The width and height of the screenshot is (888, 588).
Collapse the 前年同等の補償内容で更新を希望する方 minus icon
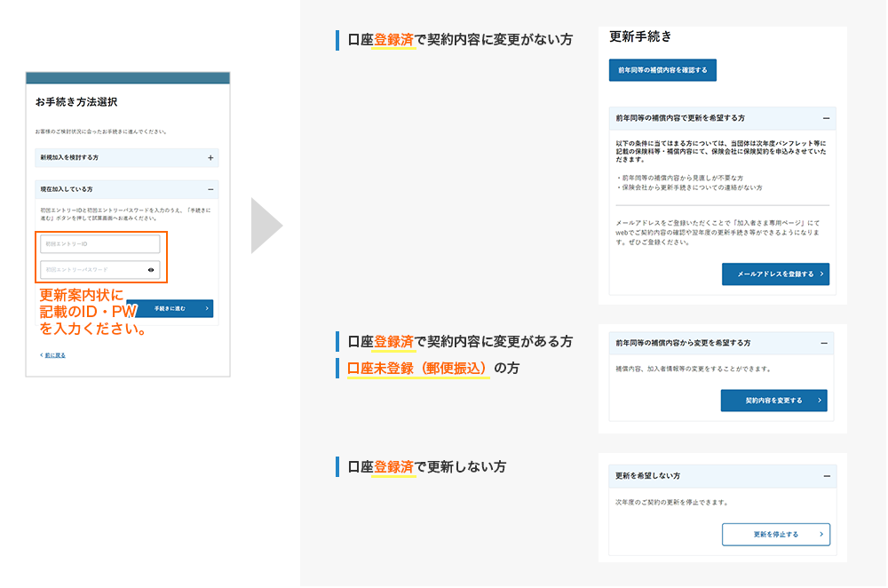[826, 118]
